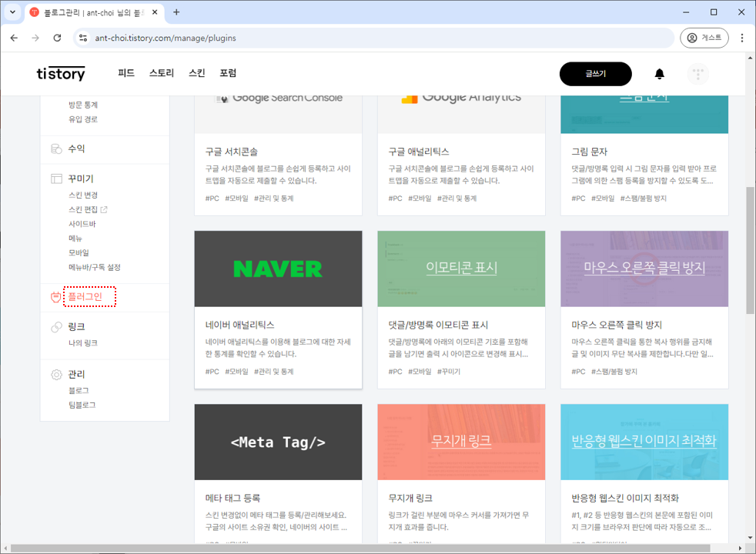Open the Meta Tag plugin thumbnail
The height and width of the screenshot is (554, 756).
(278, 442)
